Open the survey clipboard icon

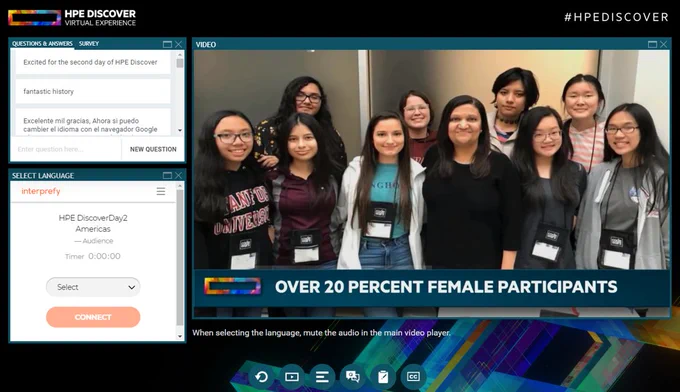[x=382, y=376]
